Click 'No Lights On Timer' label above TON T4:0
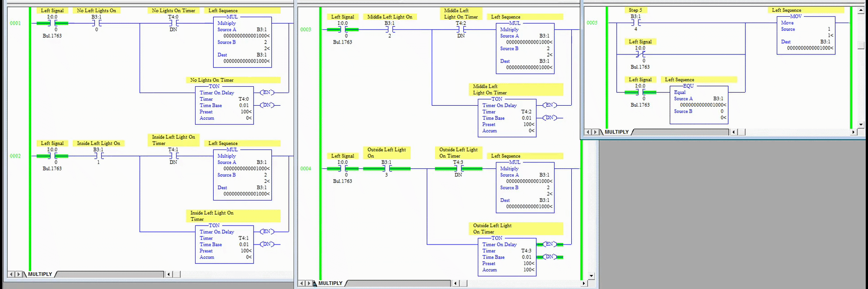868x289 pixels. 212,80
